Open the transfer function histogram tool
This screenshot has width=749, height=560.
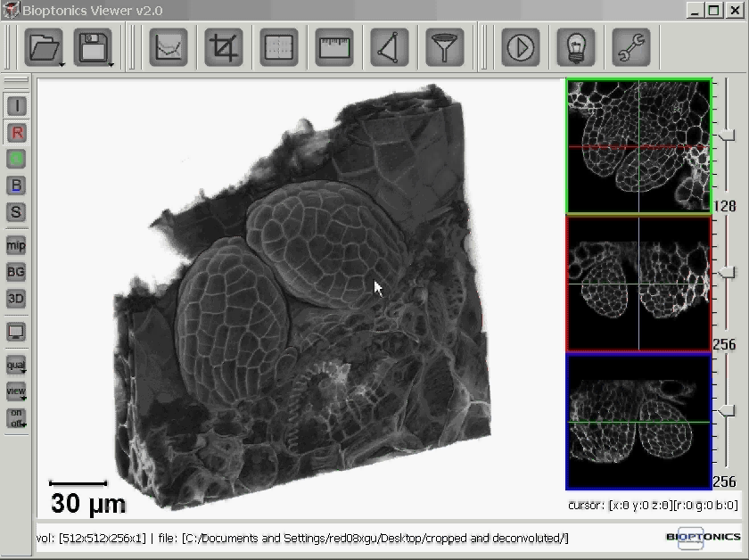coord(168,46)
